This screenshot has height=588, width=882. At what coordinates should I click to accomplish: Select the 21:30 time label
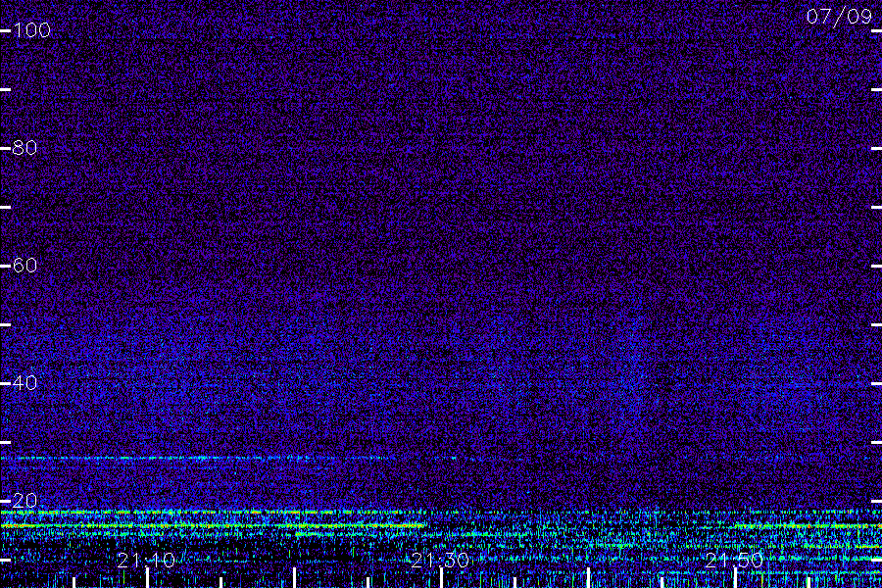click(440, 561)
